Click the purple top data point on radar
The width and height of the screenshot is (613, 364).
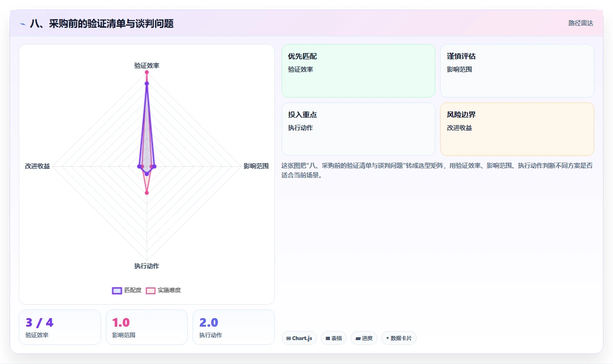[147, 84]
